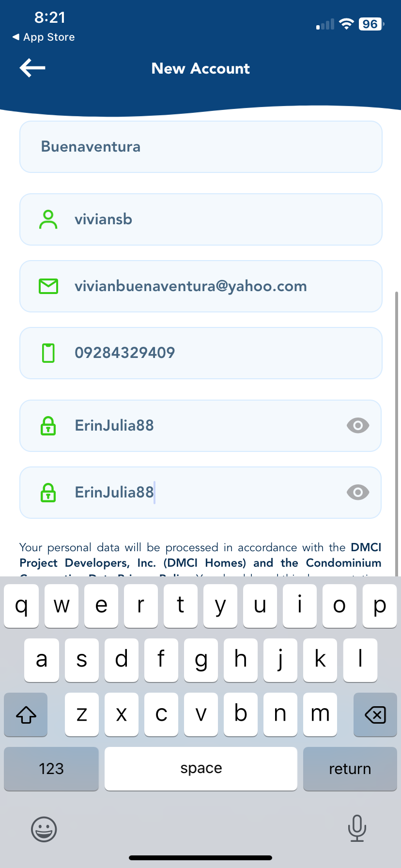Viewport: 401px width, 868px height.
Task: Start dictation with microphone icon
Action: coord(357,828)
